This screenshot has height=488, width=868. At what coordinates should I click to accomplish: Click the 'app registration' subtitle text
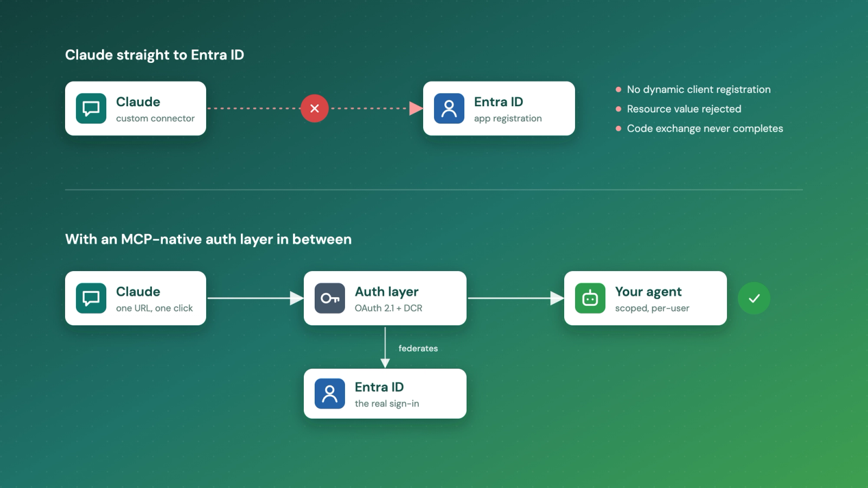click(508, 118)
